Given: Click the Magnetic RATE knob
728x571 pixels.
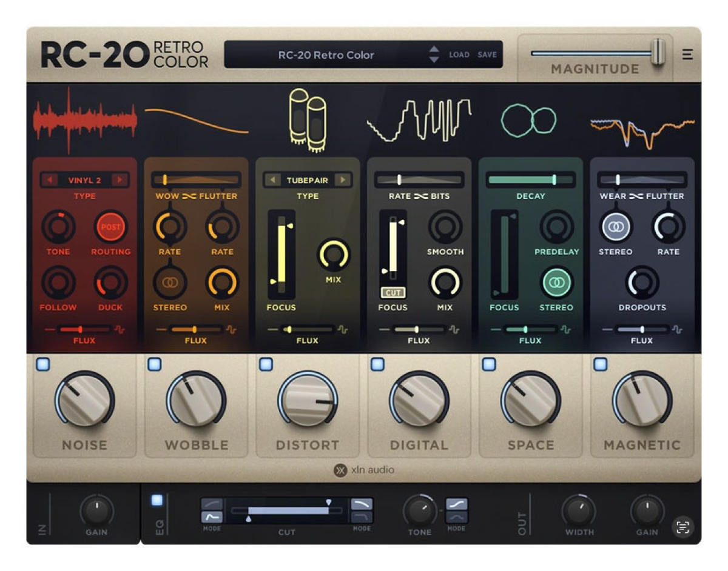Looking at the screenshot, I should tap(669, 227).
